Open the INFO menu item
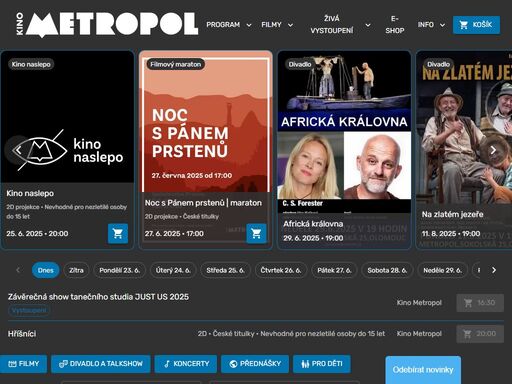The image size is (512, 384). 426,25
